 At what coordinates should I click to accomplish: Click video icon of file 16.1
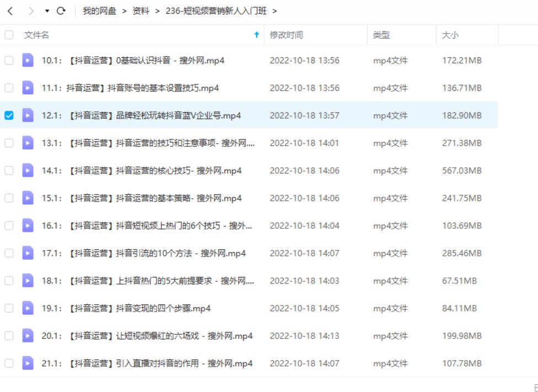click(x=28, y=226)
